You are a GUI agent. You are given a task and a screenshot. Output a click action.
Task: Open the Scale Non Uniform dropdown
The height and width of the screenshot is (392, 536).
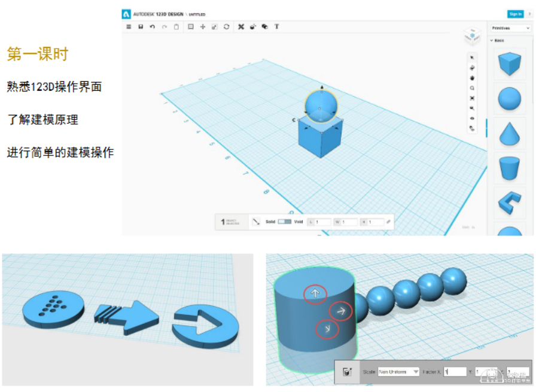pos(400,372)
